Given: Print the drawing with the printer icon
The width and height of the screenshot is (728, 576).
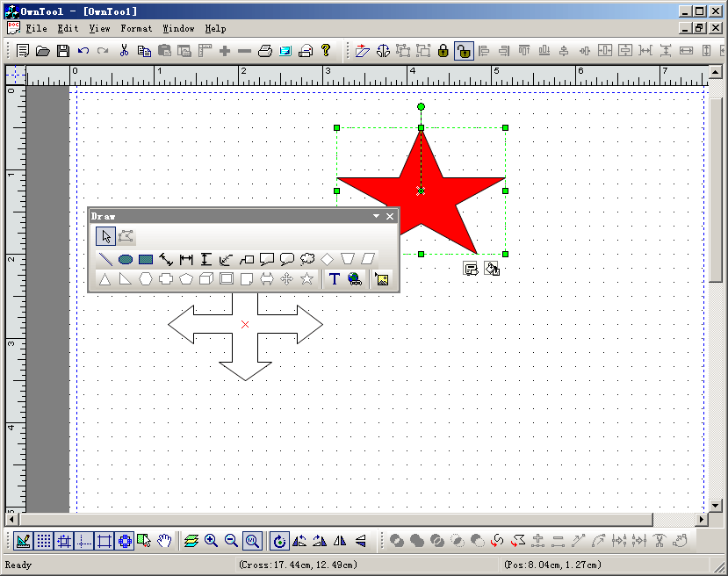Looking at the screenshot, I should 265,50.
